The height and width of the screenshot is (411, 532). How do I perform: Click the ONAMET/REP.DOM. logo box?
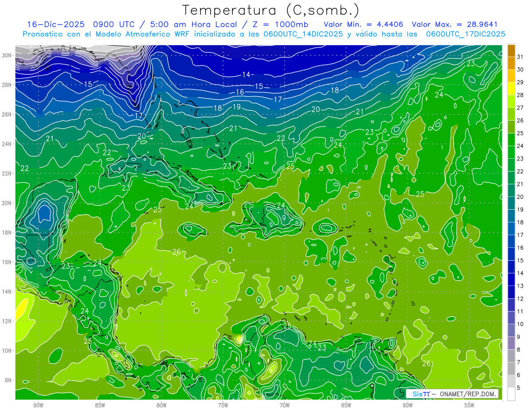pos(452,394)
